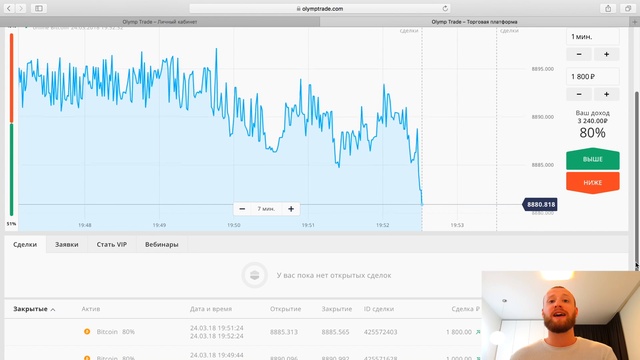Reload the page with refresh icon
Image resolution: width=640 pixels, height=360 pixels.
tap(445, 8)
